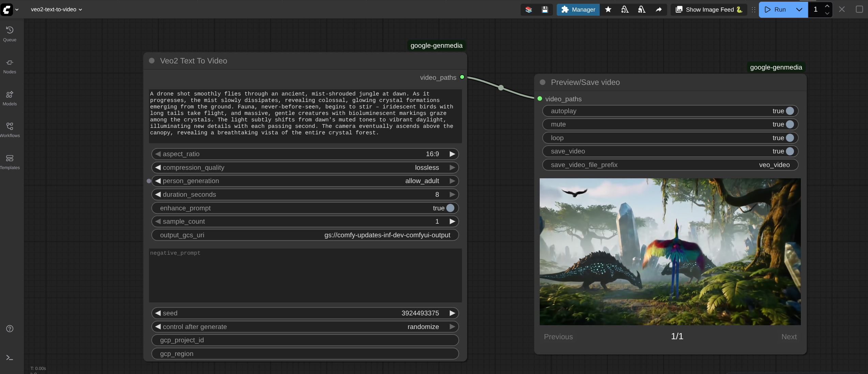Click the negative_prompt text area
The height and width of the screenshot is (374, 868).
(305, 275)
